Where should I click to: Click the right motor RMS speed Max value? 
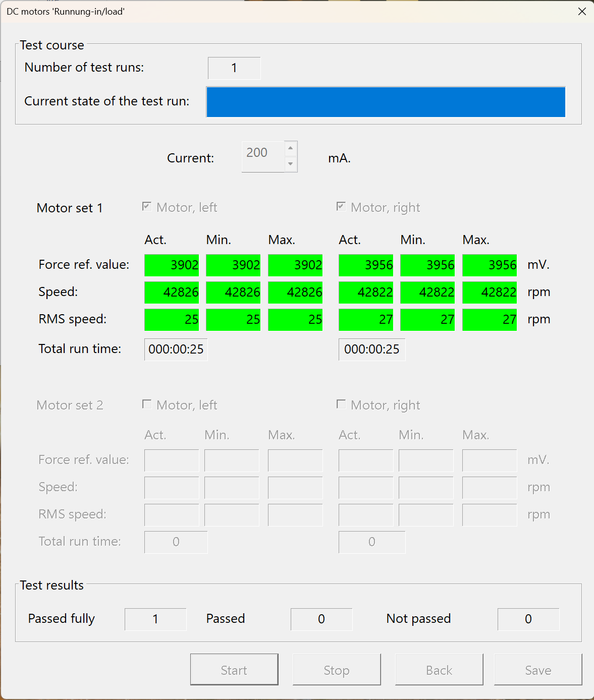489,319
